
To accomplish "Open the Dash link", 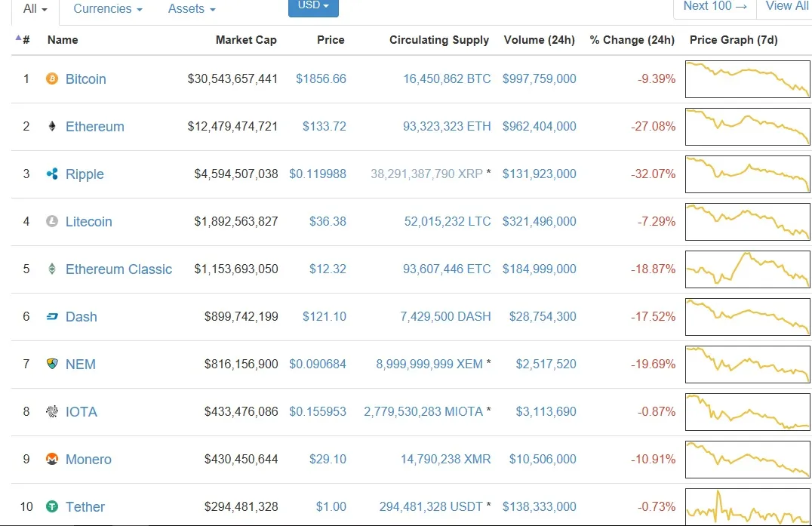I will [x=81, y=316].
